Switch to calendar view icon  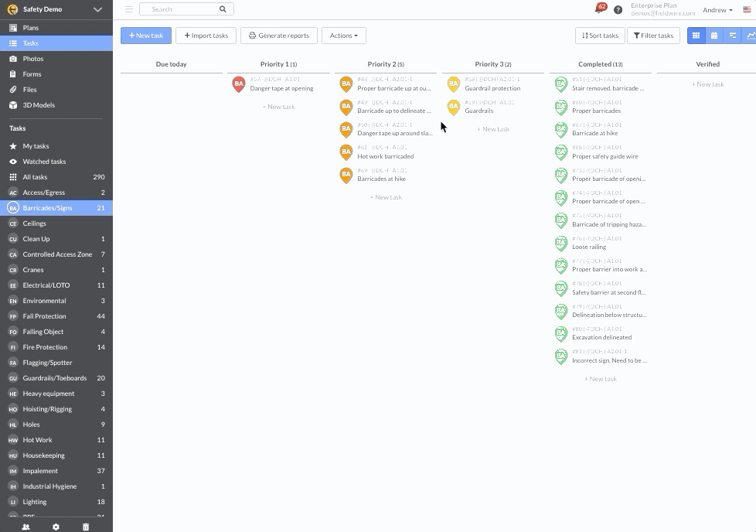[714, 36]
